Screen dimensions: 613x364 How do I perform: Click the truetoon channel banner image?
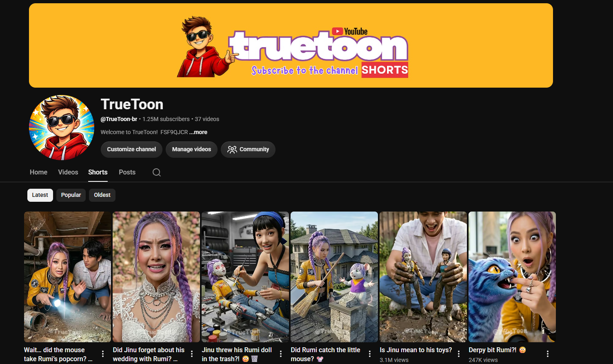pyautogui.click(x=291, y=45)
